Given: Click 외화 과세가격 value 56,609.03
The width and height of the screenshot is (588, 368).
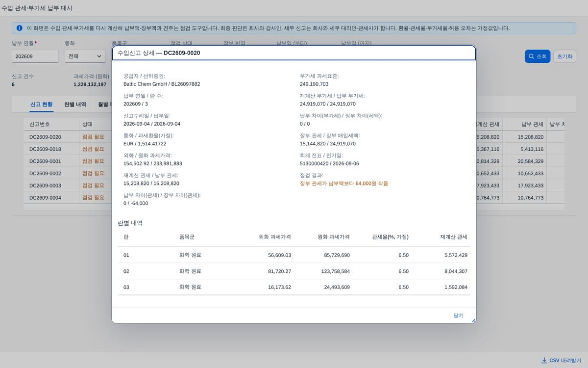Looking at the screenshot, I should tap(279, 255).
